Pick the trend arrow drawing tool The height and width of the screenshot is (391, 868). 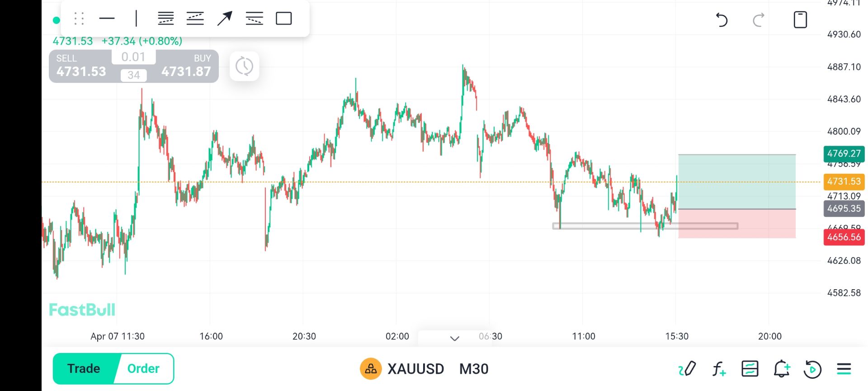[x=225, y=19]
